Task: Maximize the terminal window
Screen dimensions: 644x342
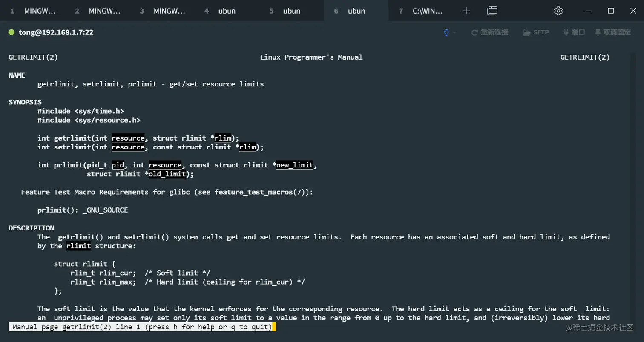Action: (611, 11)
